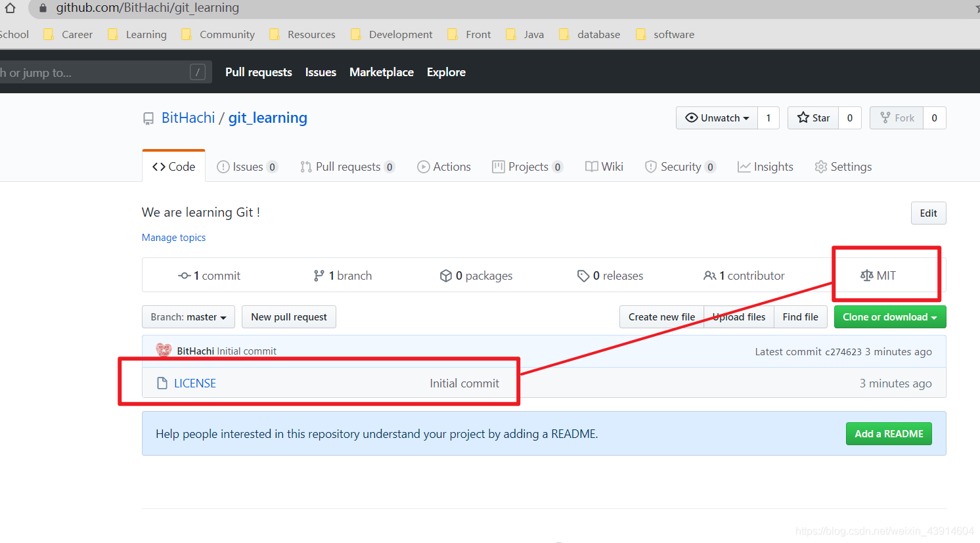The height and width of the screenshot is (543, 980).
Task: Click commit hash c274623
Action: [x=843, y=352]
